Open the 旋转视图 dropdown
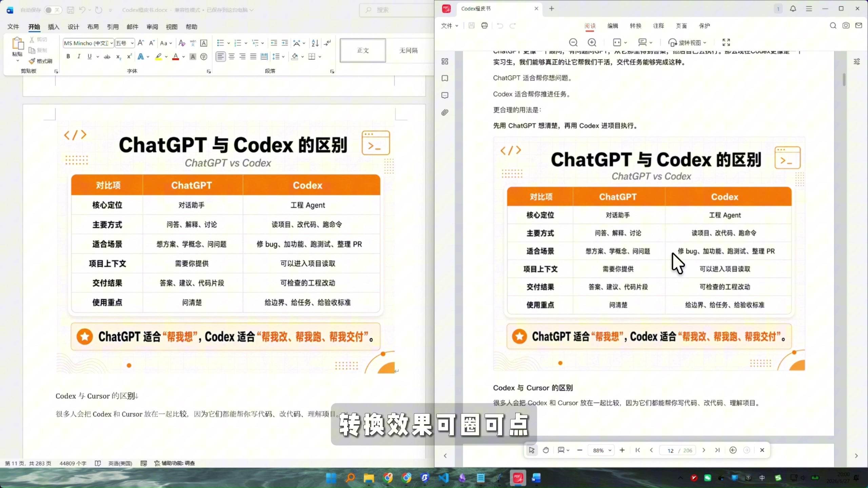Viewport: 868px width, 488px height. (688, 43)
